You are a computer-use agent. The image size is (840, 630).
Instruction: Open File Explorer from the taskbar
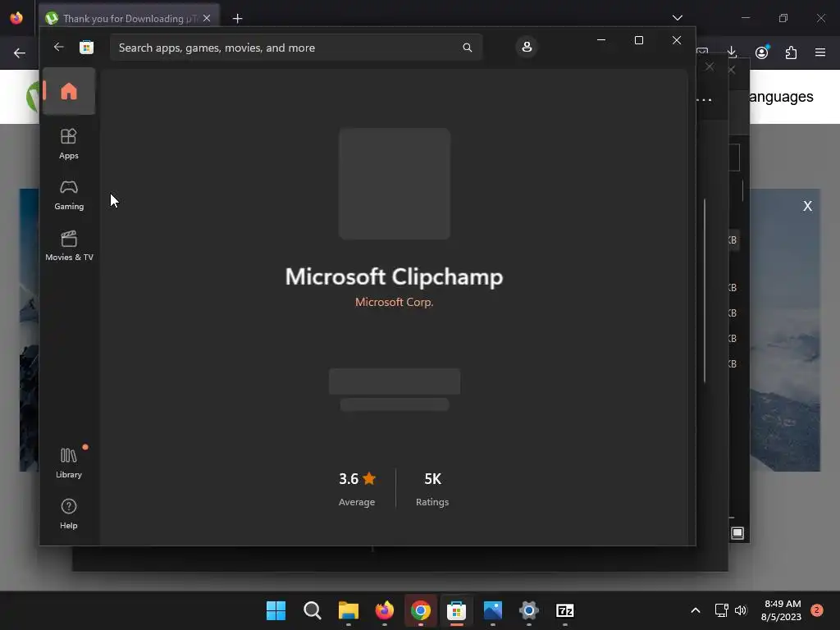348,610
